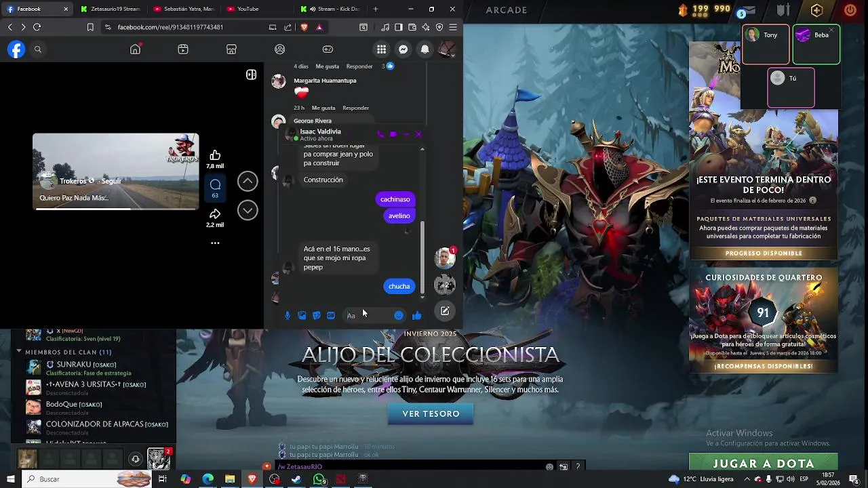Open Facebook Marketplace icon
Viewport: 868px width, 488px height.
tap(231, 49)
